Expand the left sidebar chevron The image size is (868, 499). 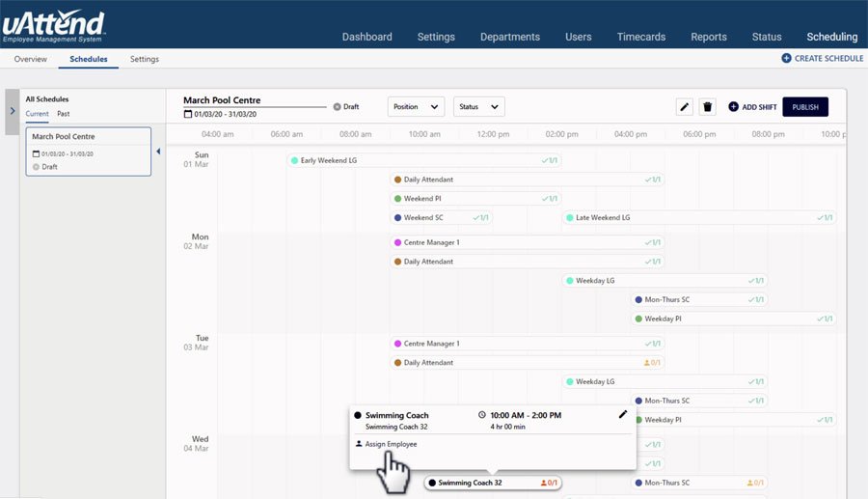[x=12, y=111]
